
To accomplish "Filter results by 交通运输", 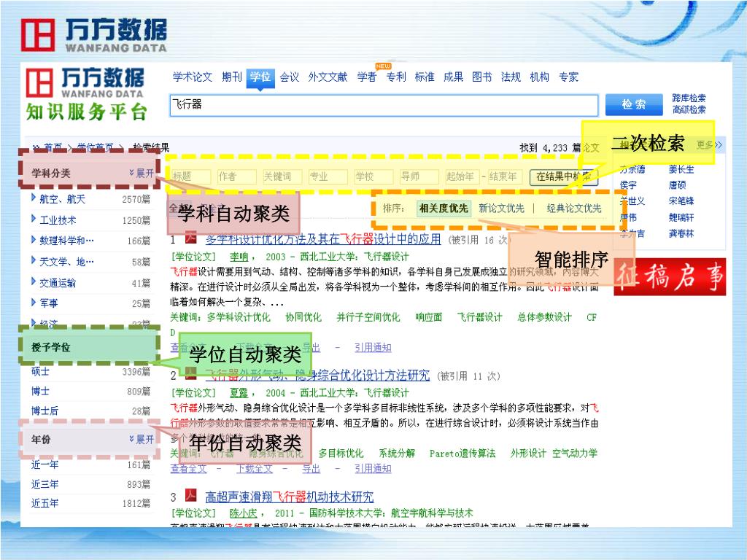I will pos(58,283).
